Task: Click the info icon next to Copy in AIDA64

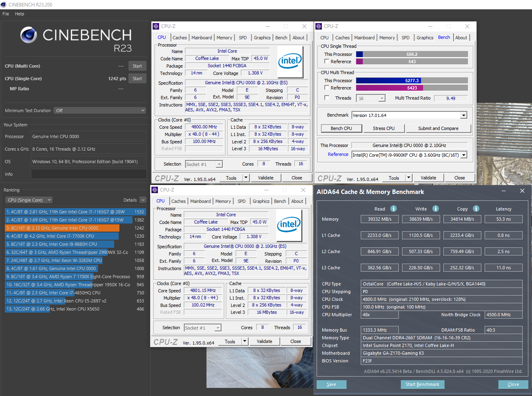Action: point(476,209)
